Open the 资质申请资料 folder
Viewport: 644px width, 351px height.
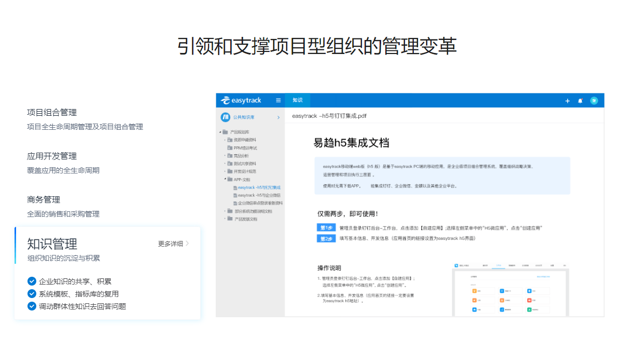click(245, 140)
